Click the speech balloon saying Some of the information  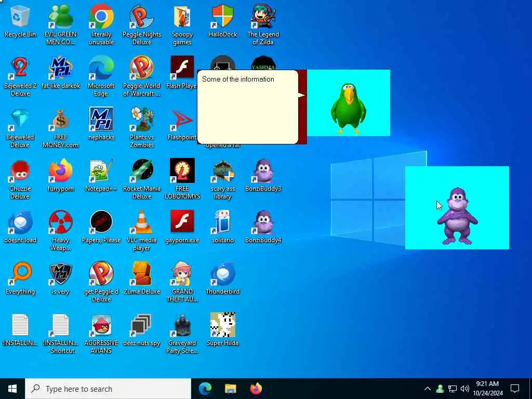[248, 107]
